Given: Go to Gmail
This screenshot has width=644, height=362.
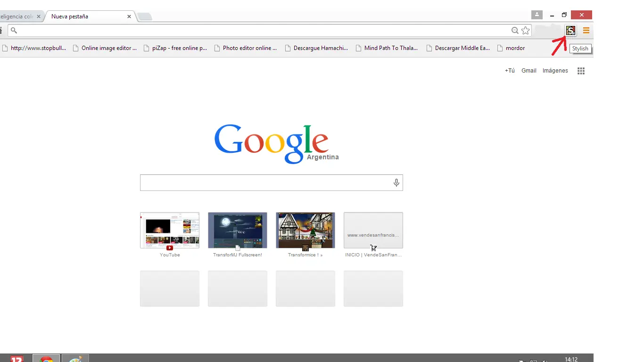Looking at the screenshot, I should coord(529,71).
